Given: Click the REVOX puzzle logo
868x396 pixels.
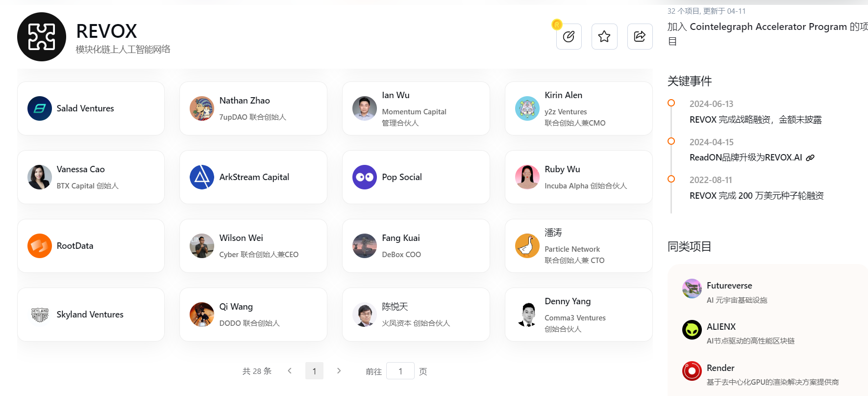Looking at the screenshot, I should pos(42,37).
